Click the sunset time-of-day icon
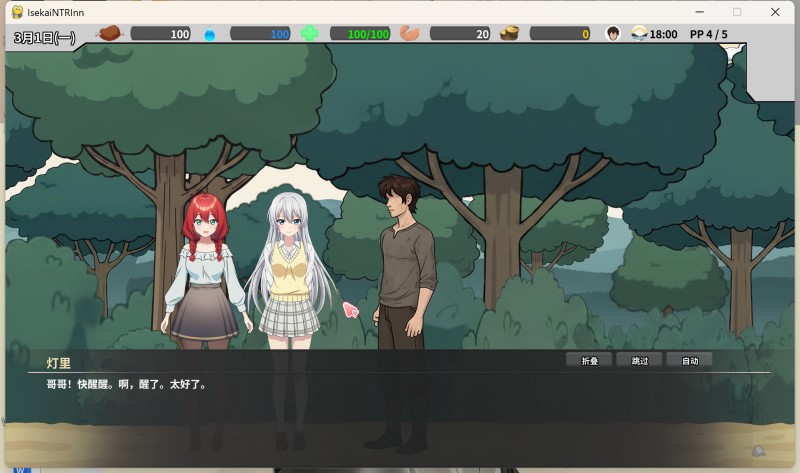Image resolution: width=800 pixels, height=473 pixels. 639,34
